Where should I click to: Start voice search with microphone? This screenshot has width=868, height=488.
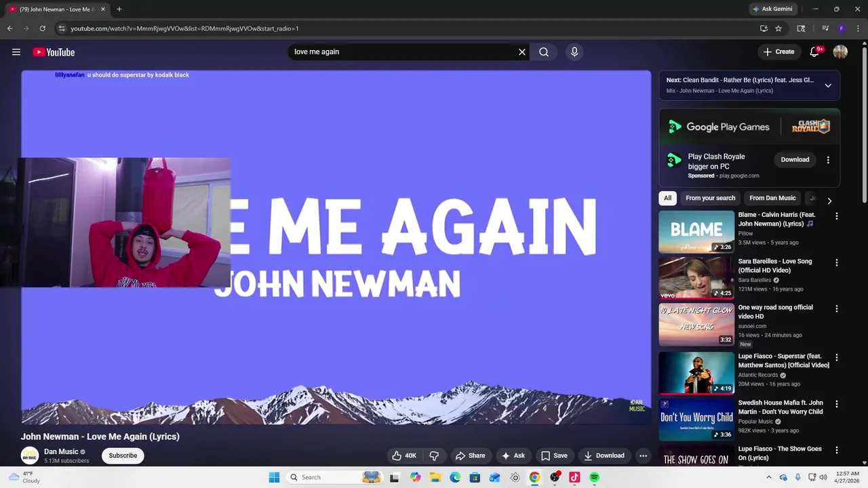(574, 52)
